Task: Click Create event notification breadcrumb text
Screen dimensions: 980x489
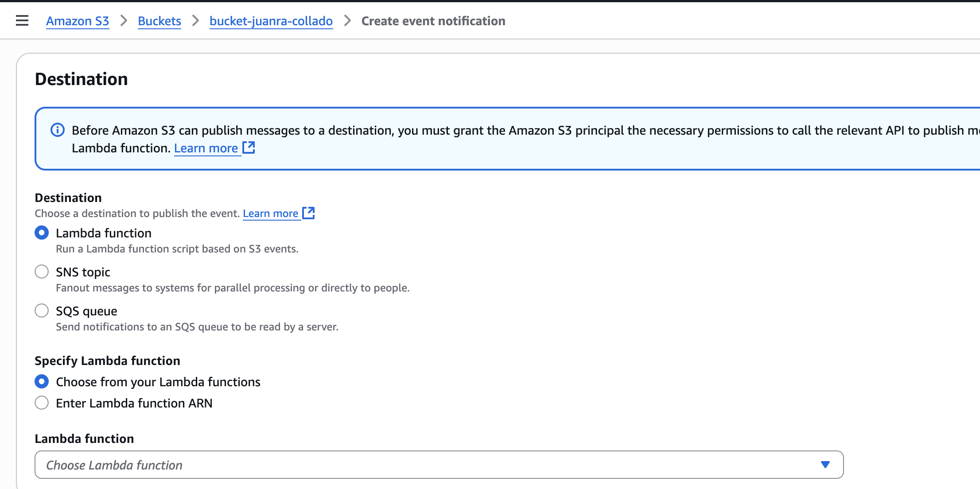Action: pyautogui.click(x=433, y=21)
